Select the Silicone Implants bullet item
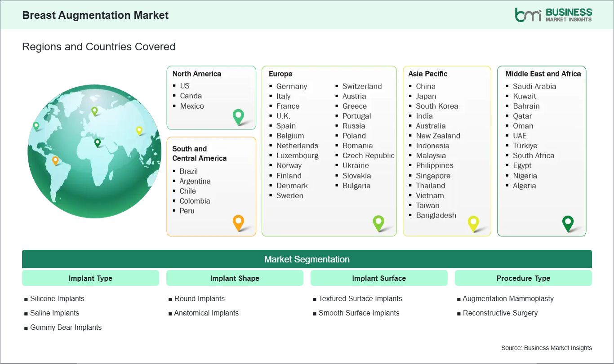This screenshot has width=614, height=364. click(x=57, y=298)
